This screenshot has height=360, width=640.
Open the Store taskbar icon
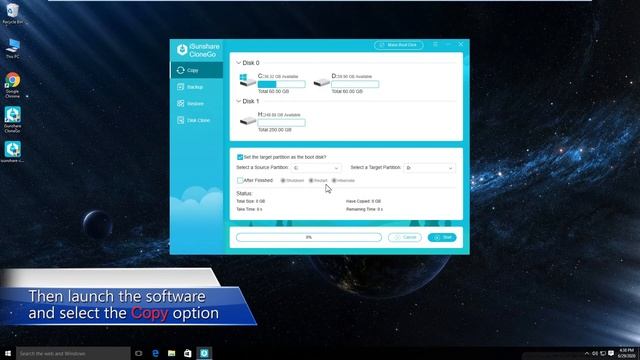tap(188, 353)
